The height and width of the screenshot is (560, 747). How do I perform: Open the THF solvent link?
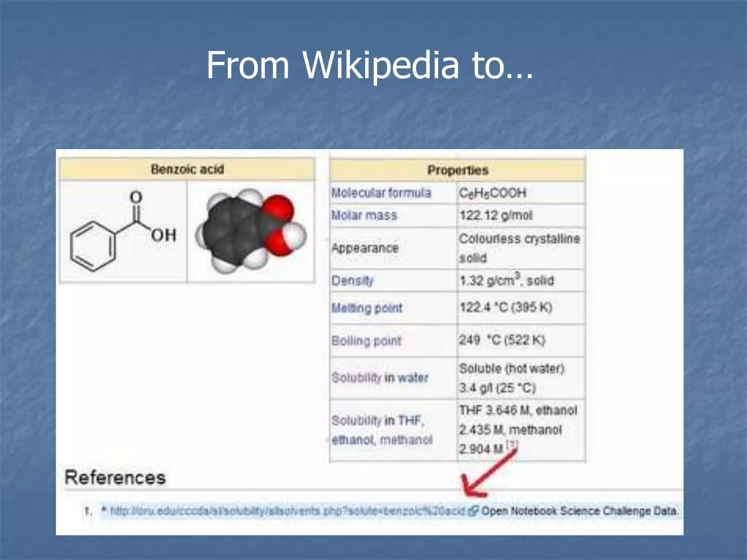tap(409, 421)
